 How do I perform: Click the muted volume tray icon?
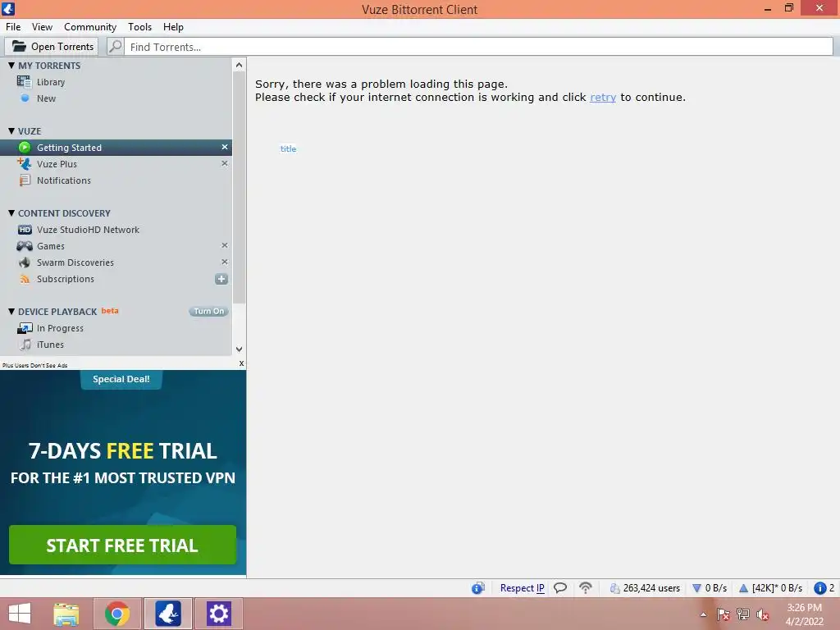(762, 614)
